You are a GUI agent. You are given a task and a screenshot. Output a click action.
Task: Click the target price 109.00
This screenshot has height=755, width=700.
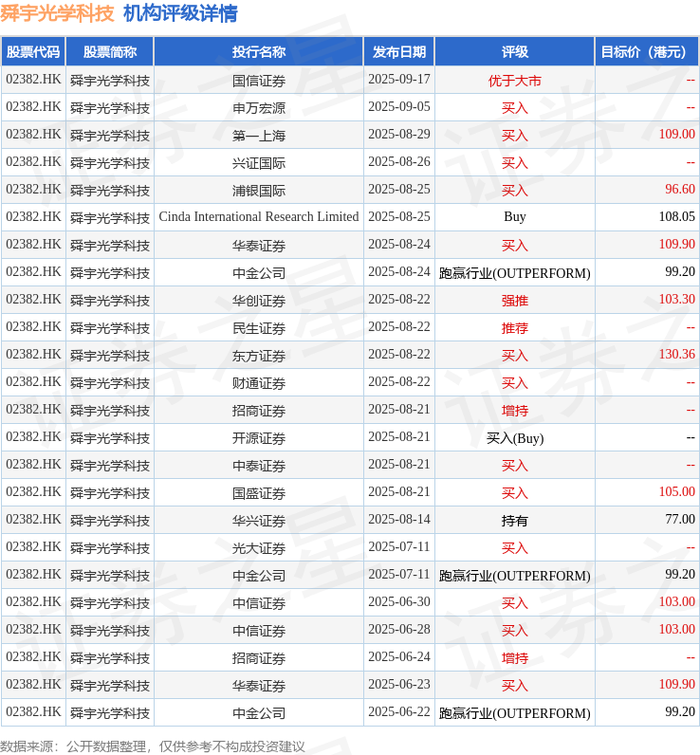pos(677,135)
